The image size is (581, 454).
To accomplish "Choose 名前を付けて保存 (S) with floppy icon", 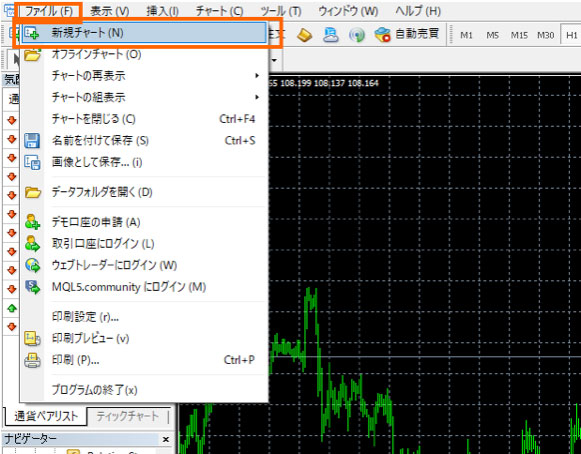I will click(144, 140).
